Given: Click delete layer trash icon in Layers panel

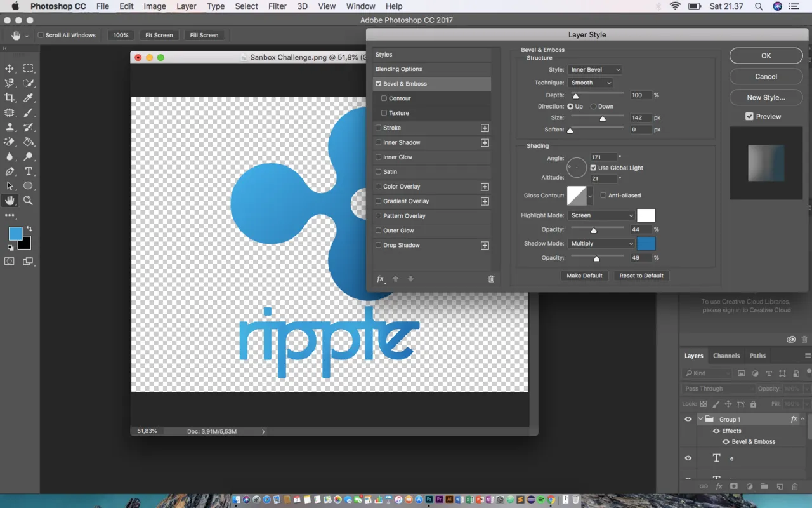Looking at the screenshot, I should click(x=795, y=486).
